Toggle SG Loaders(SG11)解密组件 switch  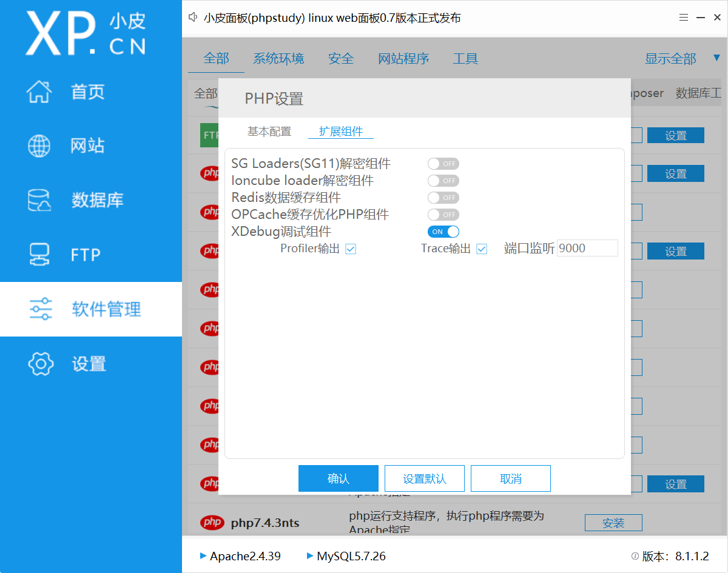pos(443,164)
